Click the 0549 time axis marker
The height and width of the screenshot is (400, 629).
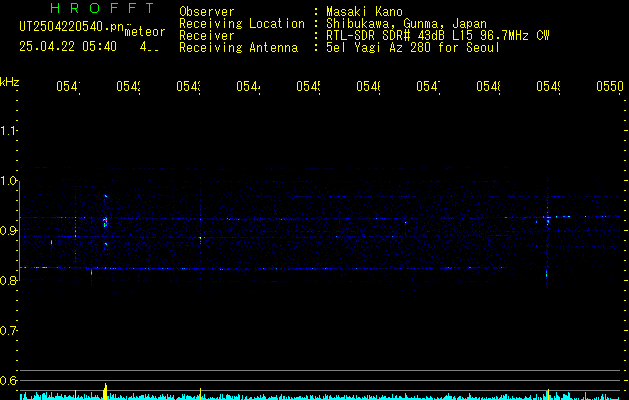click(548, 86)
